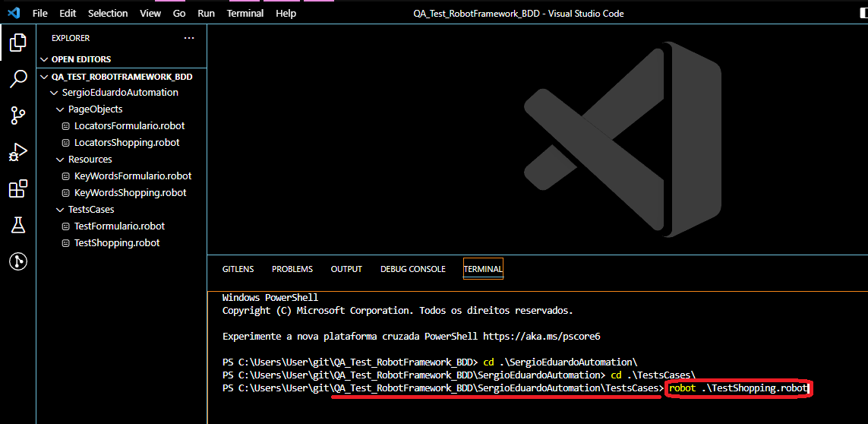The height and width of the screenshot is (424, 868).
Task: Collapse the SergioEduardoAutomation folder
Action: coord(54,93)
